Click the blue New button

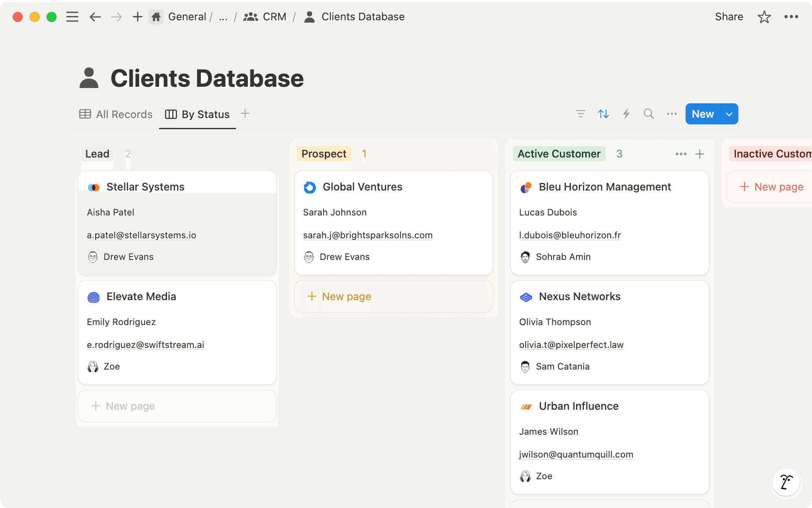click(x=702, y=113)
